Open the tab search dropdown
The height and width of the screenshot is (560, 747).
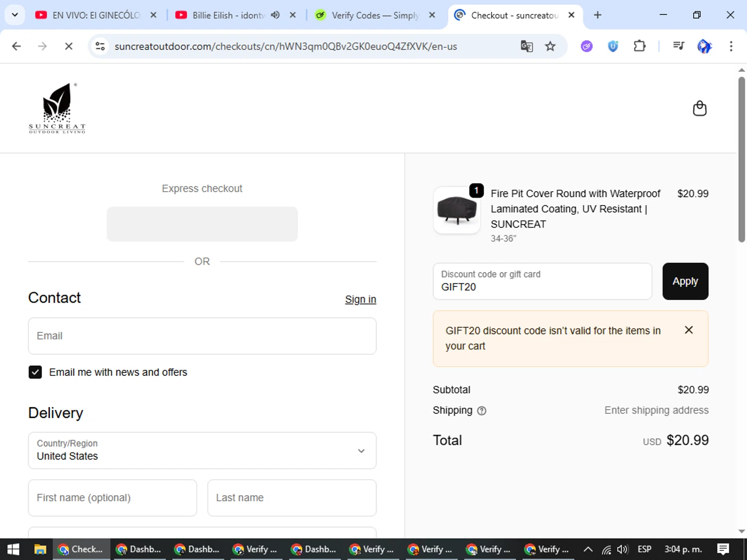(15, 15)
